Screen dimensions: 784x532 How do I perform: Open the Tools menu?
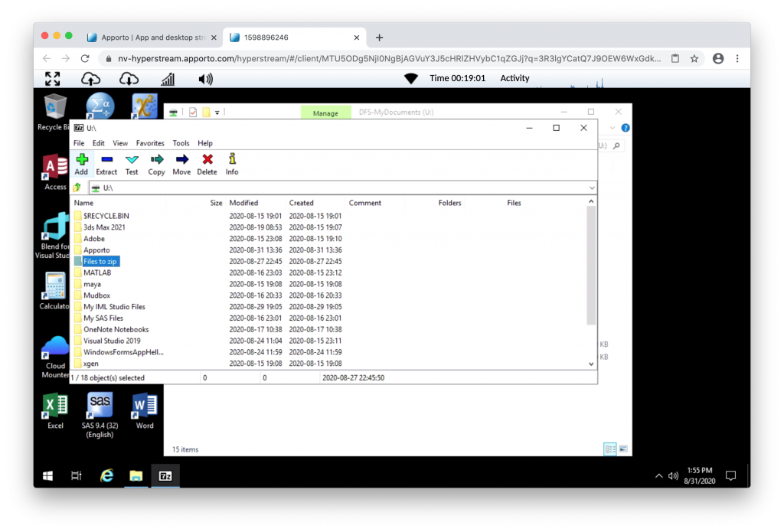[181, 143]
